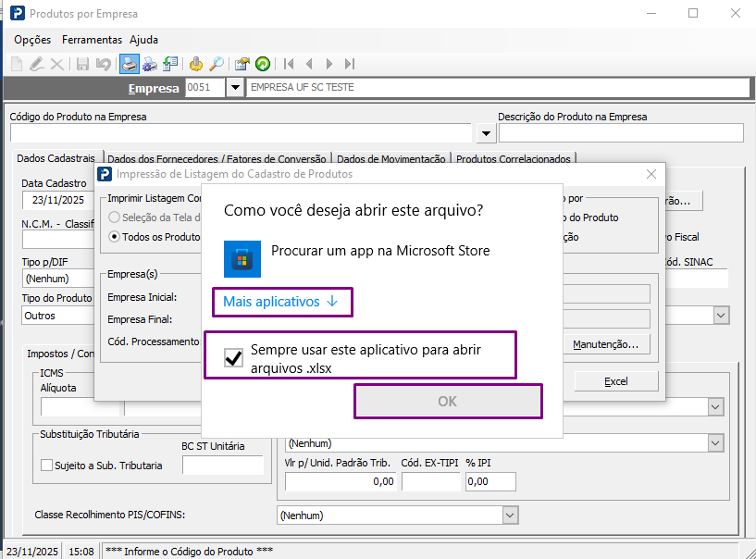The width and height of the screenshot is (756, 559).
Task: Toggle Sempre usar este aplicativo checkbox
Action: click(x=233, y=358)
